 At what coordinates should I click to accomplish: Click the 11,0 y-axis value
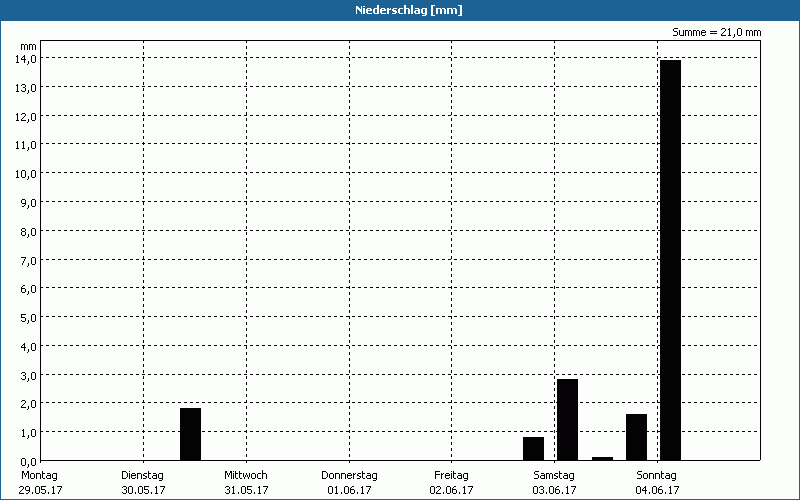[26, 145]
